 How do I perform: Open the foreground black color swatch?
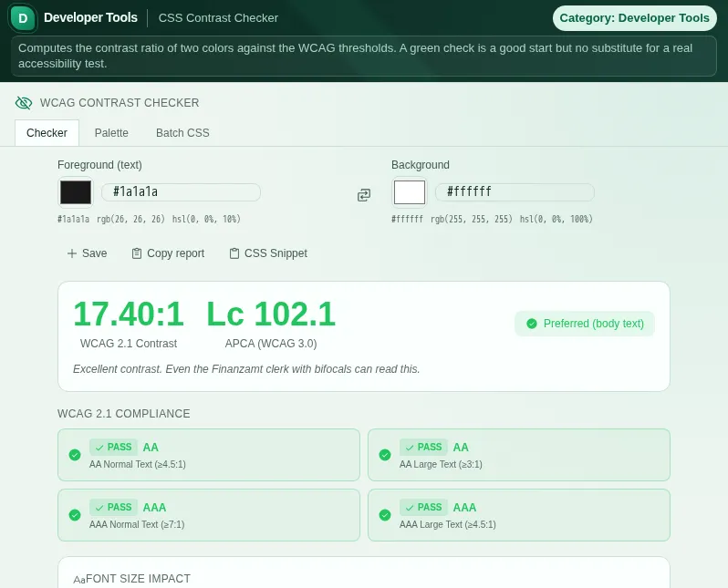point(76,192)
